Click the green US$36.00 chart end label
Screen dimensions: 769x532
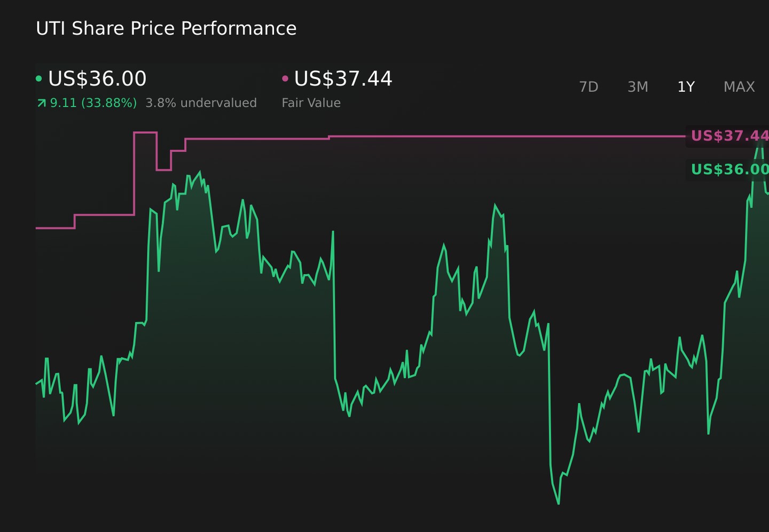click(729, 169)
